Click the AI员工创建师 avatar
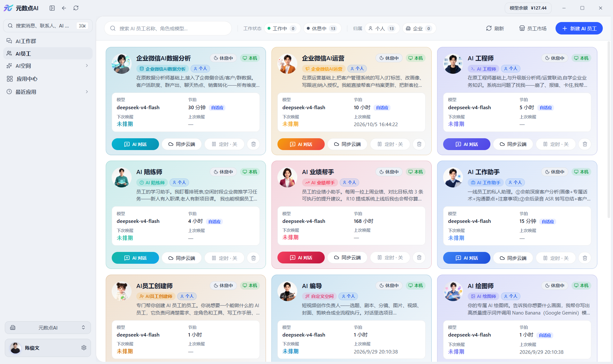 click(122, 291)
